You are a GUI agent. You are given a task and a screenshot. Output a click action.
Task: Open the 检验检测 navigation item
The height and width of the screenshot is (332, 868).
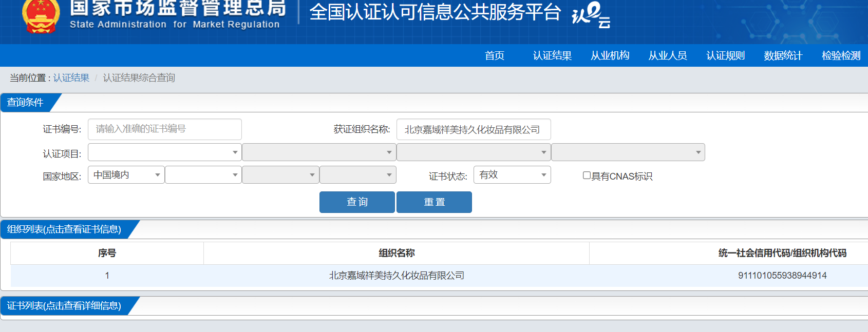[x=841, y=55]
